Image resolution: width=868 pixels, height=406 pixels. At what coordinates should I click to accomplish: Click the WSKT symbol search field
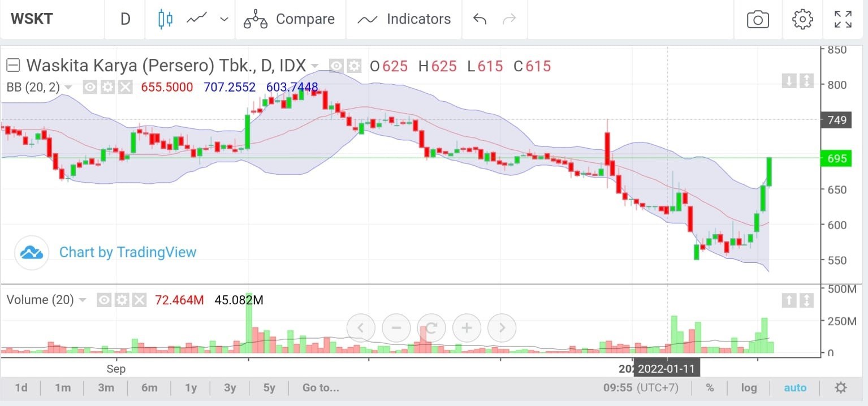tap(51, 19)
